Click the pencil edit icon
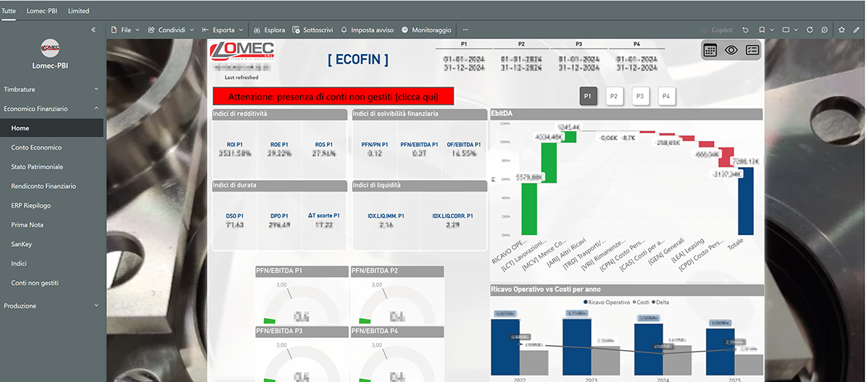 [857, 30]
